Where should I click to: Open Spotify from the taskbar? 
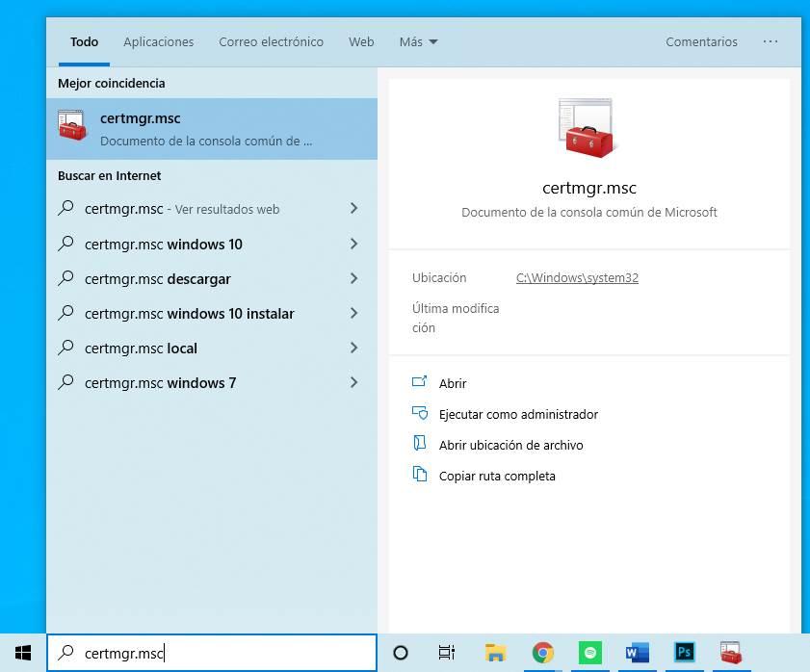click(x=590, y=653)
